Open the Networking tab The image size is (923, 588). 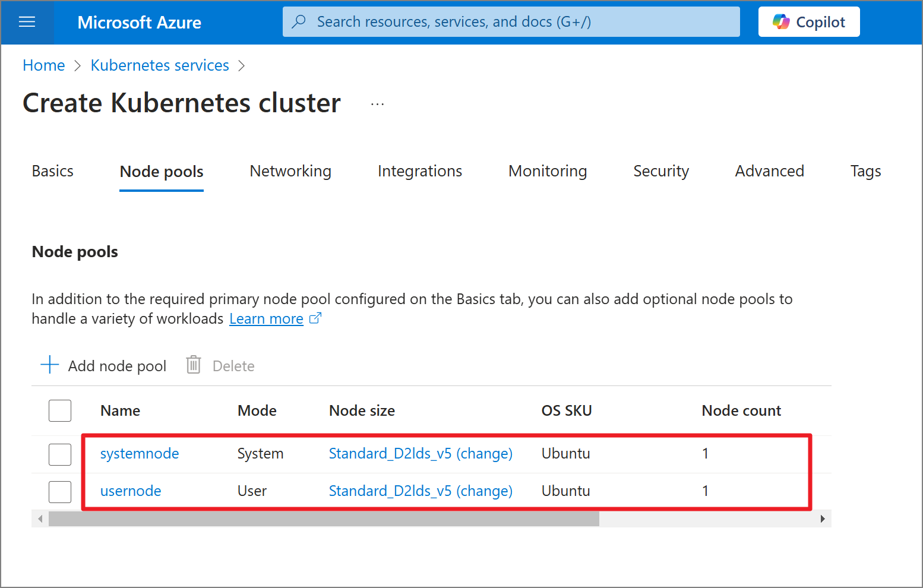290,171
